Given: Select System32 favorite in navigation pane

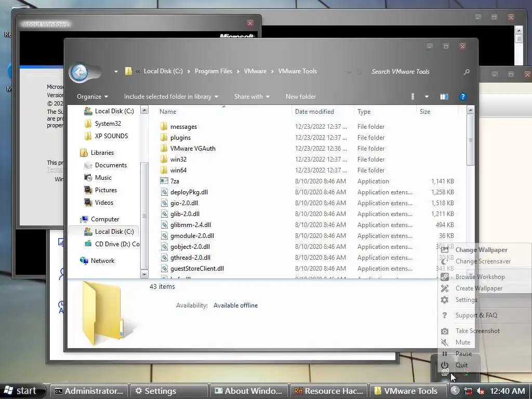Looking at the screenshot, I should click(x=108, y=124).
